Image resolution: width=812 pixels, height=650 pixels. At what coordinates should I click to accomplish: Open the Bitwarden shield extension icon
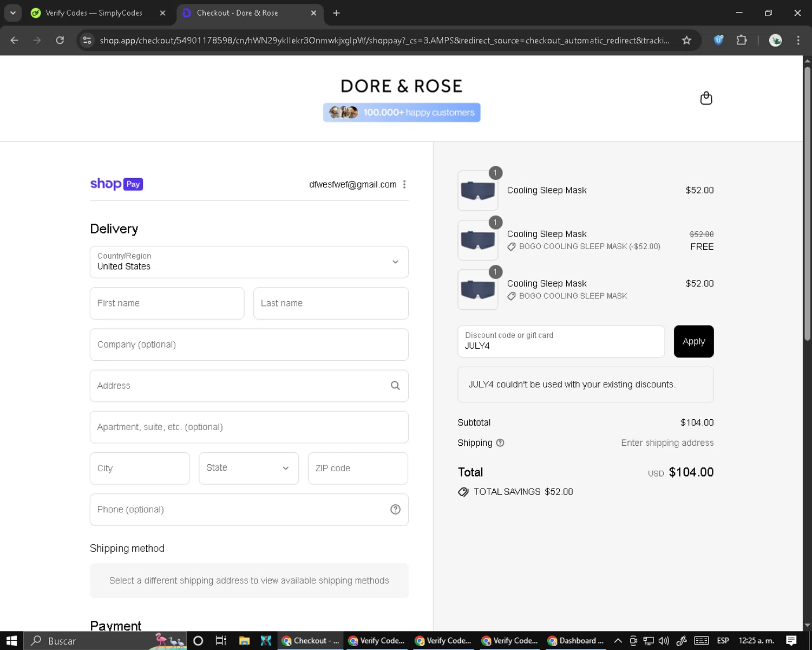[718, 40]
